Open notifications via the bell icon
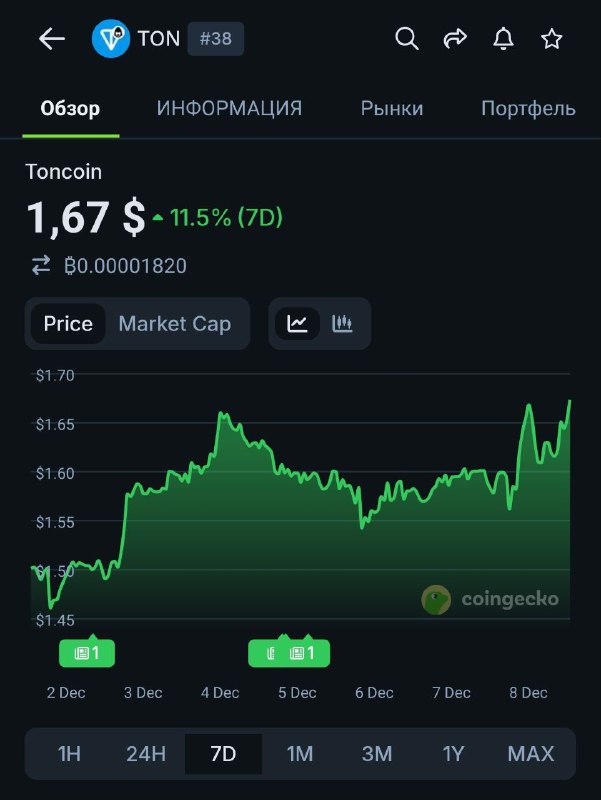Viewport: 601px width, 800px height. coord(503,39)
